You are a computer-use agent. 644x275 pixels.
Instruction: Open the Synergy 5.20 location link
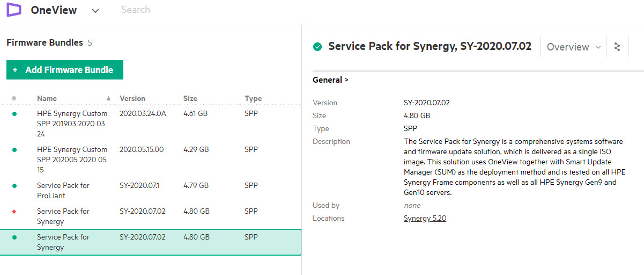[x=425, y=219]
